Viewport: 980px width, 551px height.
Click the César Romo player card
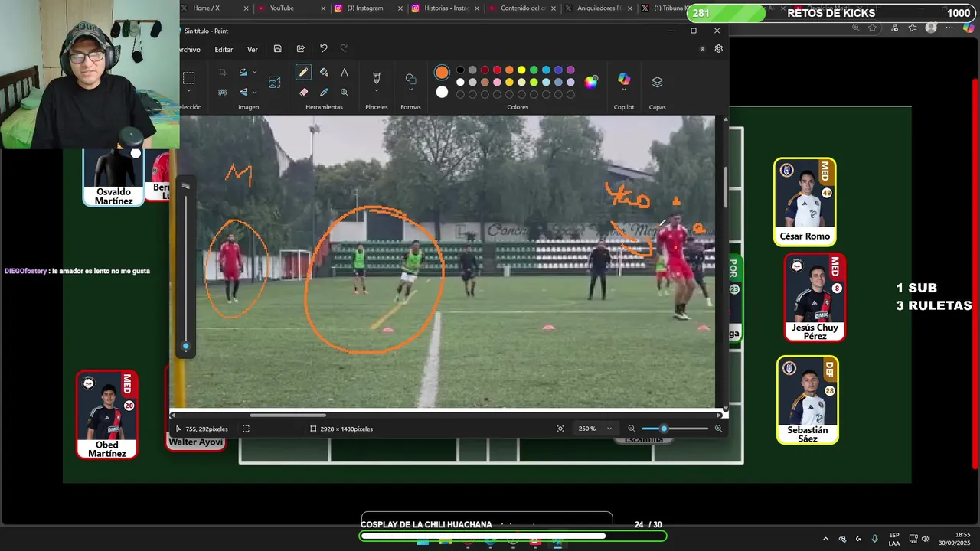pos(805,201)
